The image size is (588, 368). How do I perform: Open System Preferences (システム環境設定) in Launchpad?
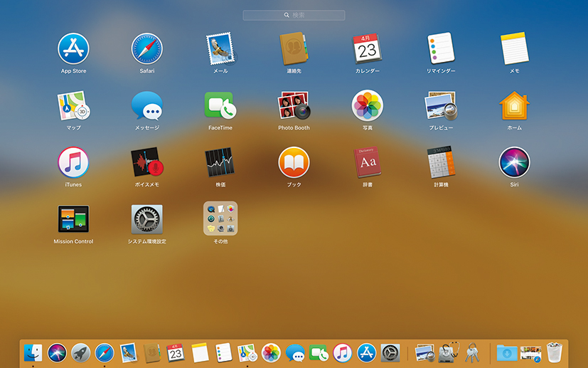tap(147, 219)
